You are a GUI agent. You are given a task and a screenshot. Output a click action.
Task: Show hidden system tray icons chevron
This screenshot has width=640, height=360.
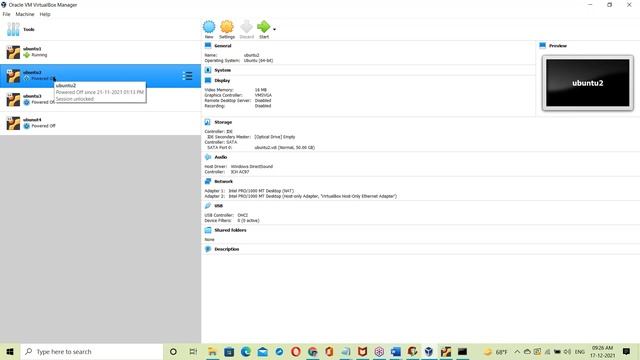(x=517, y=351)
